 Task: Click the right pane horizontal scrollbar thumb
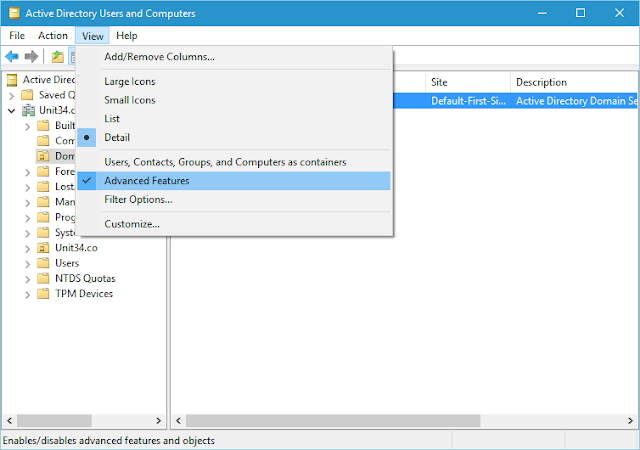(333, 420)
